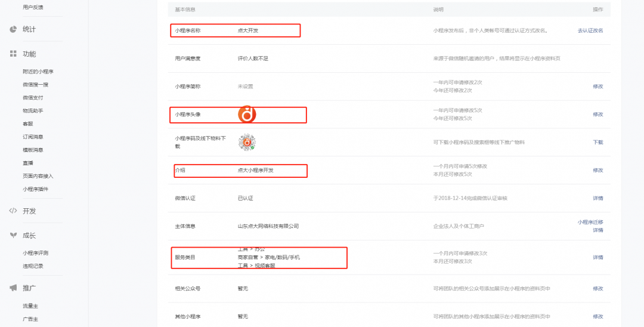This screenshot has width=644, height=327.
Task: Select 微信支付 from the sidebar menu
Action: pos(33,98)
